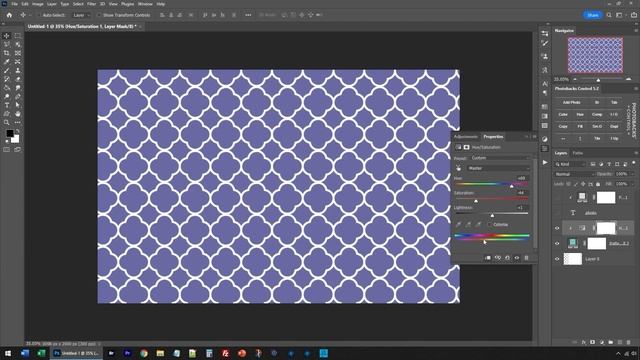Open the Adjustments half-circle icon in side strip
This screenshot has height=360, width=640.
click(x=545, y=139)
